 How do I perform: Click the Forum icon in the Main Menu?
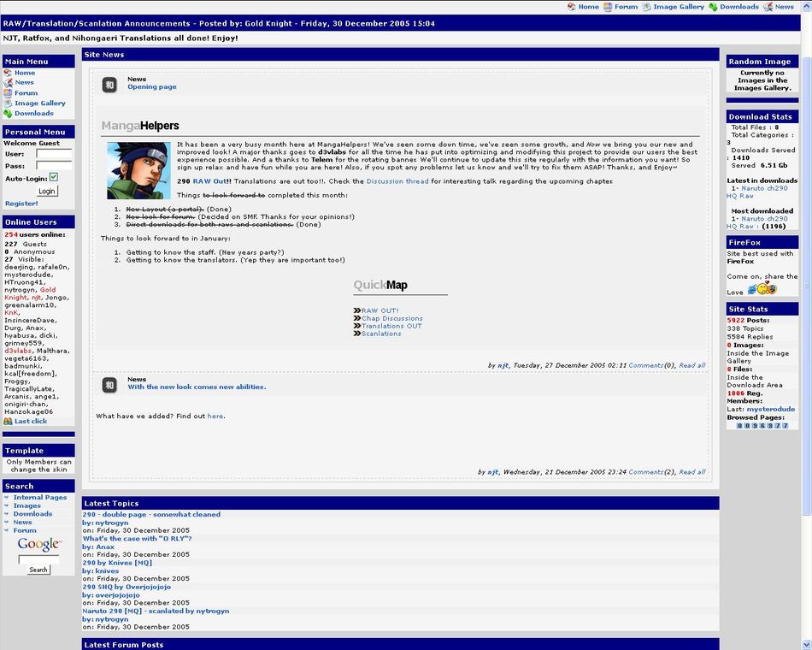(8, 92)
